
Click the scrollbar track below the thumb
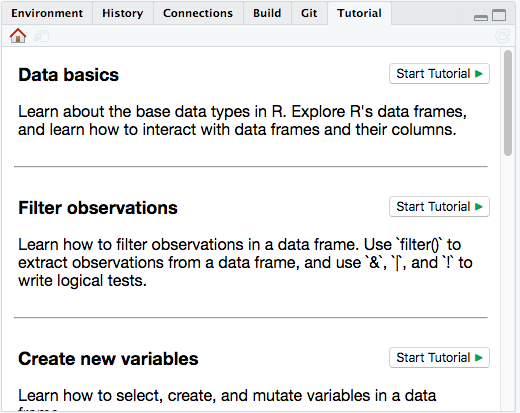(508, 283)
